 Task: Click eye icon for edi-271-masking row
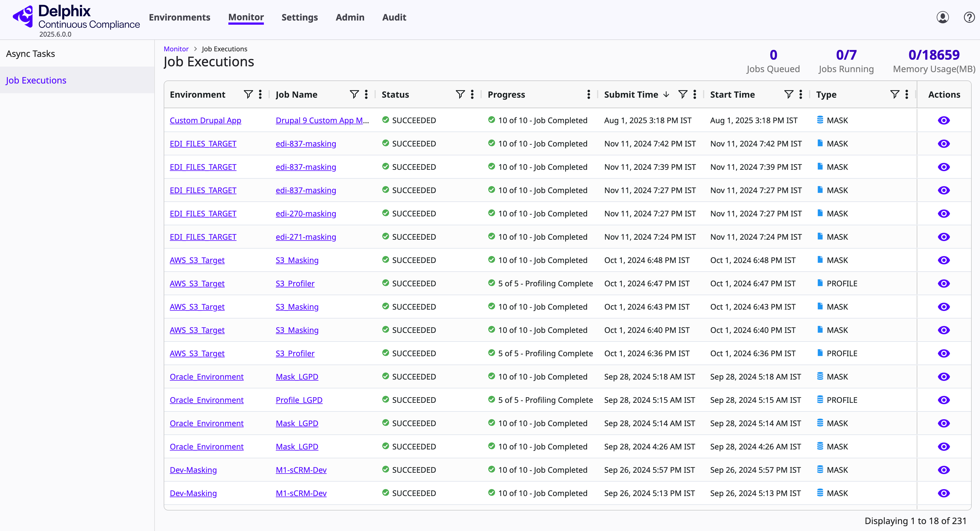click(943, 237)
